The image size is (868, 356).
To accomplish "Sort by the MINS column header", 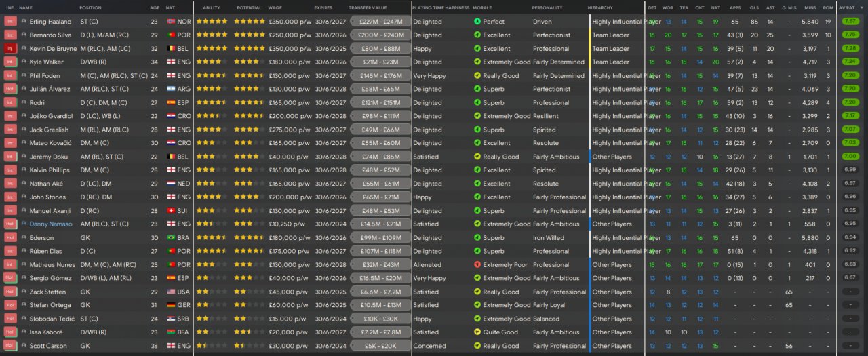I will point(810,7).
